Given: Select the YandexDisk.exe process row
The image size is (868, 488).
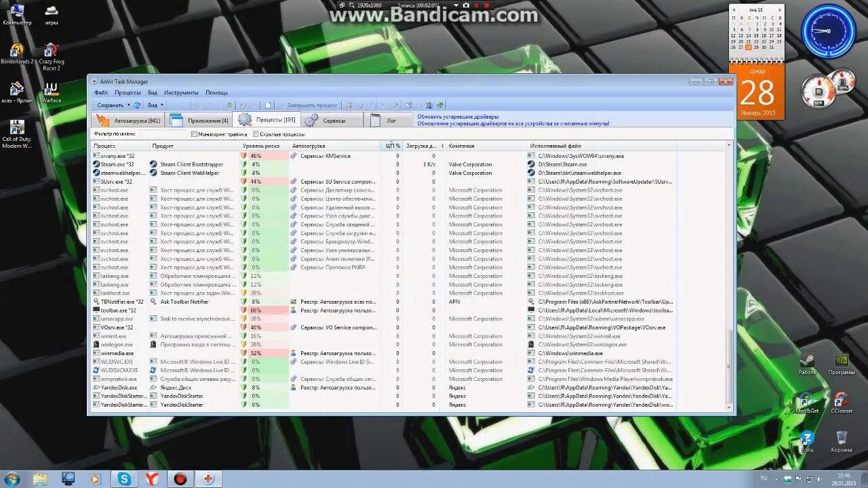Looking at the screenshot, I should [x=384, y=388].
